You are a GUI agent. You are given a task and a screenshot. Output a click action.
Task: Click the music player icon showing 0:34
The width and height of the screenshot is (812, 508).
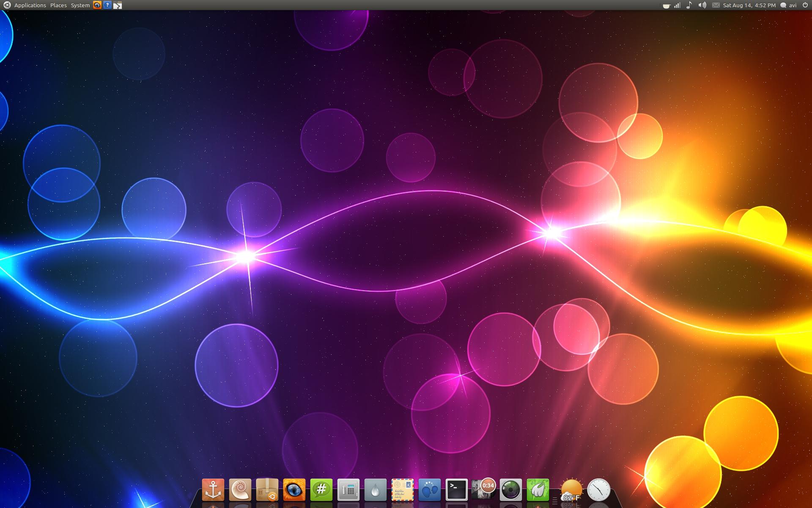pyautogui.click(x=483, y=490)
